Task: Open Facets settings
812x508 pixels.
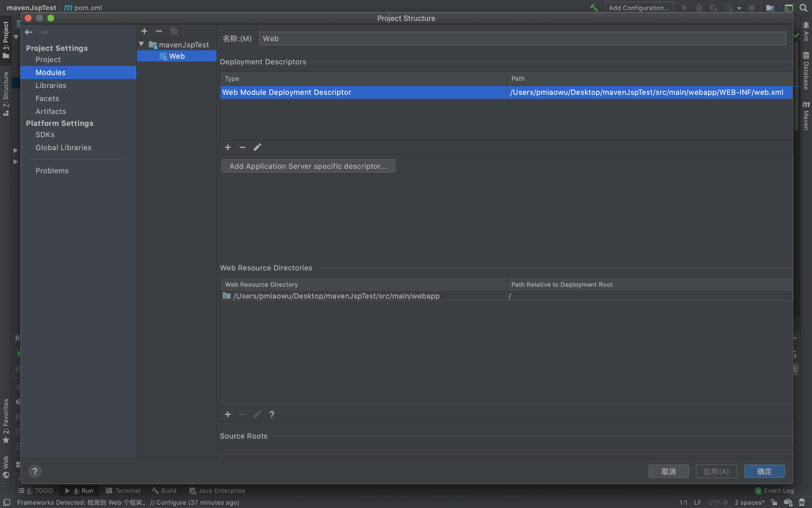Action: point(47,98)
